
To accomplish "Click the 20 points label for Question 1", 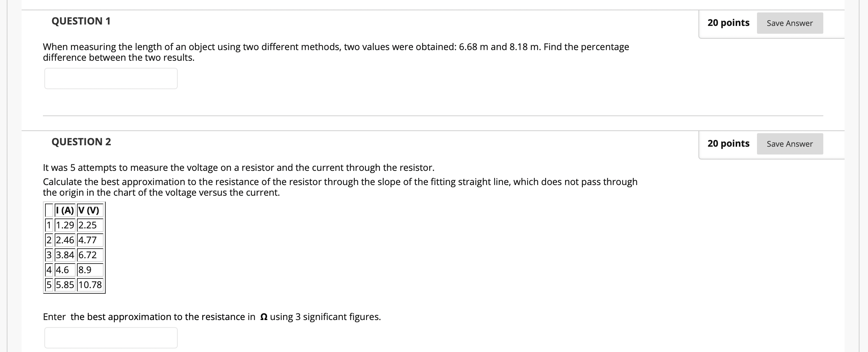I will pos(728,22).
